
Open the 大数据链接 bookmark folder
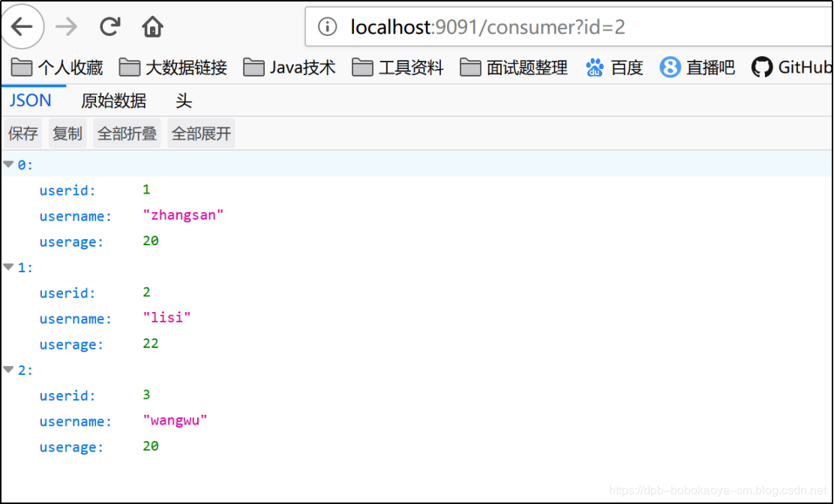tap(172, 67)
